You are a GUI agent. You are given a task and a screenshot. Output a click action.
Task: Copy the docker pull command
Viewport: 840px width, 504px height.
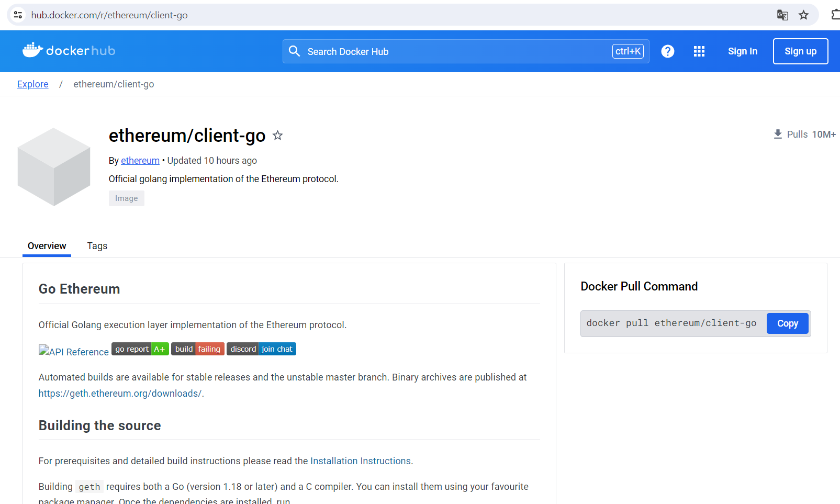point(788,323)
